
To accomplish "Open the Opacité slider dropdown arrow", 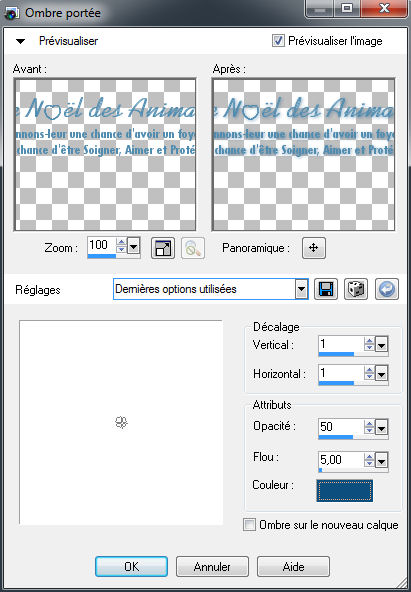I will point(382,428).
